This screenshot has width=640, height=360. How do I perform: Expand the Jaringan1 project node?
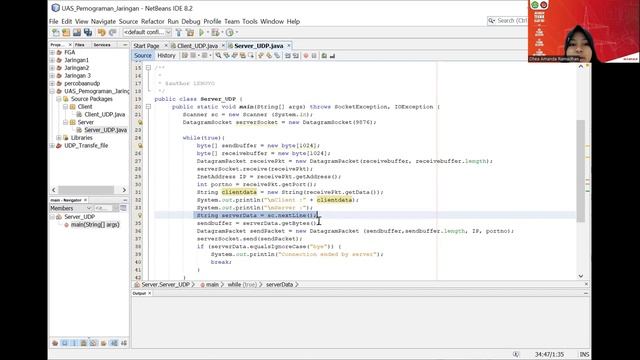click(x=52, y=60)
